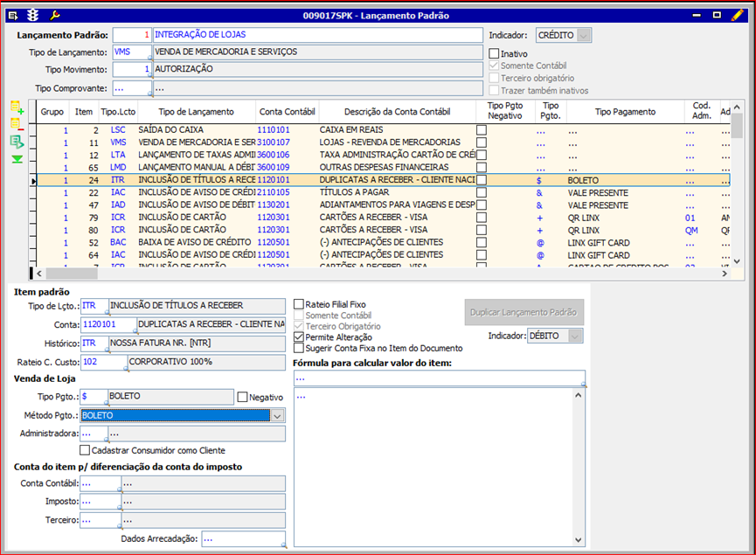Image resolution: width=756 pixels, height=555 pixels.
Task: Toggle the Inativo checkbox
Action: 495,54
